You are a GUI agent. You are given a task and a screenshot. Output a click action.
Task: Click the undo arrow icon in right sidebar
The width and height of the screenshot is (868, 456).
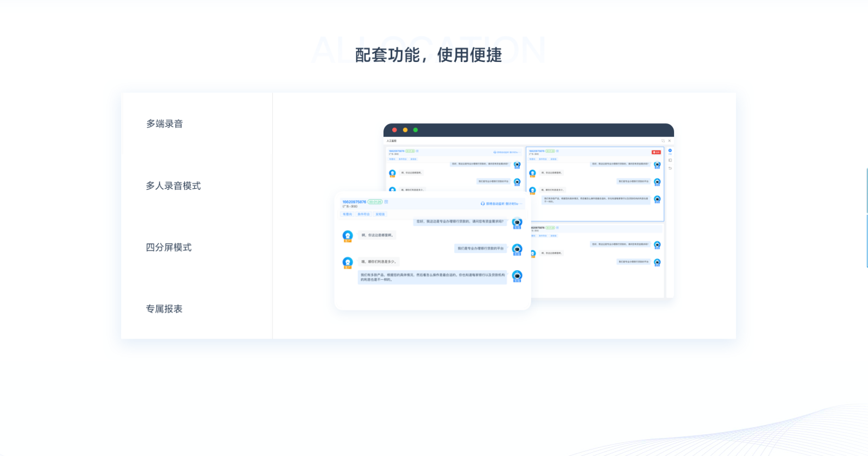coord(670,168)
